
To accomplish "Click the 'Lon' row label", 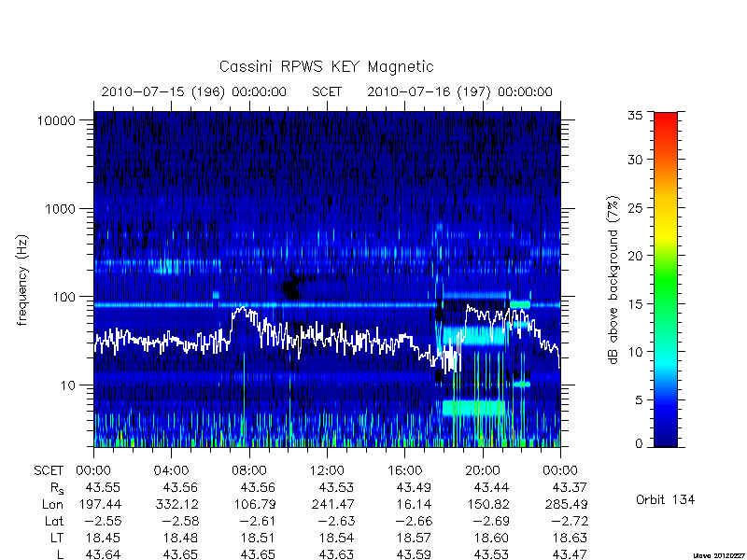I will [52, 504].
